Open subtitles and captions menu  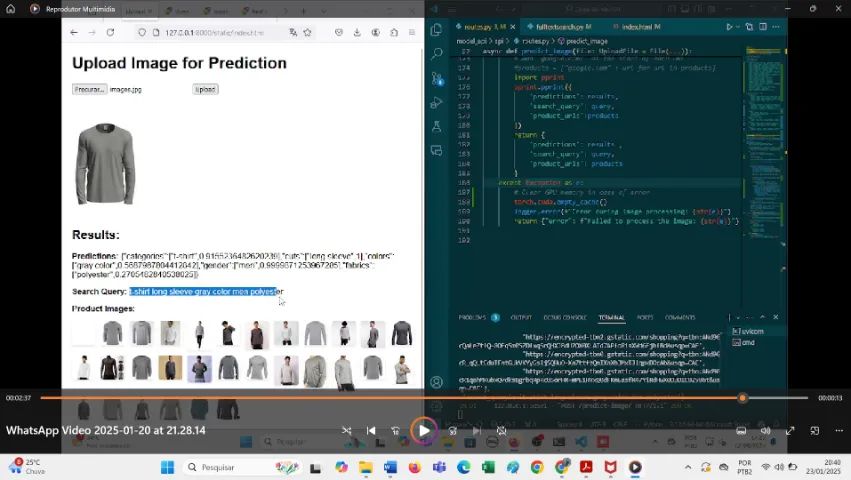point(741,431)
